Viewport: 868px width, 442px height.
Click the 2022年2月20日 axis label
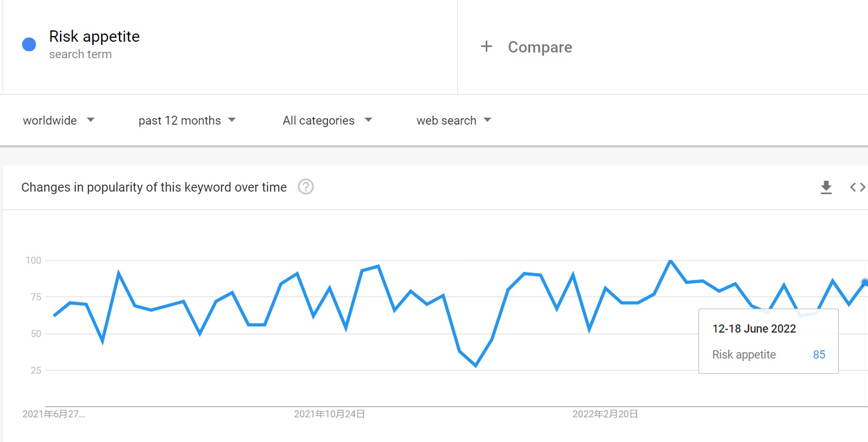pyautogui.click(x=605, y=414)
